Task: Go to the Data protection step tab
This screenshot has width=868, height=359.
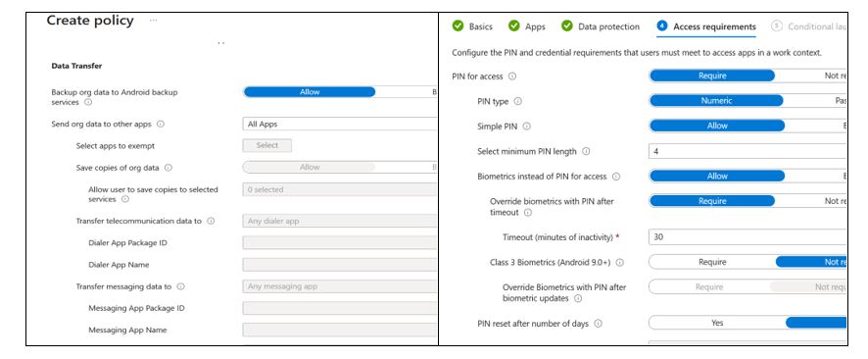Action: click(x=601, y=26)
